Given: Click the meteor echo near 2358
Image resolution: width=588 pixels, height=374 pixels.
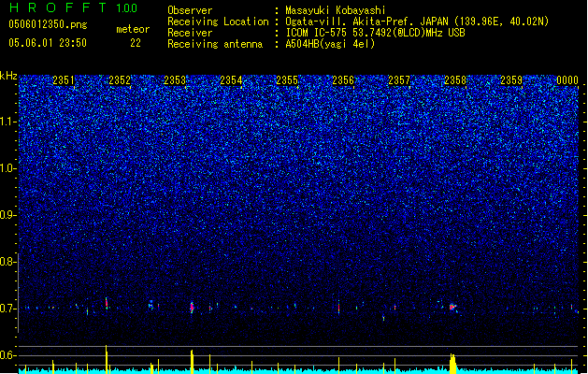Looking at the screenshot, I should pyautogui.click(x=452, y=307).
